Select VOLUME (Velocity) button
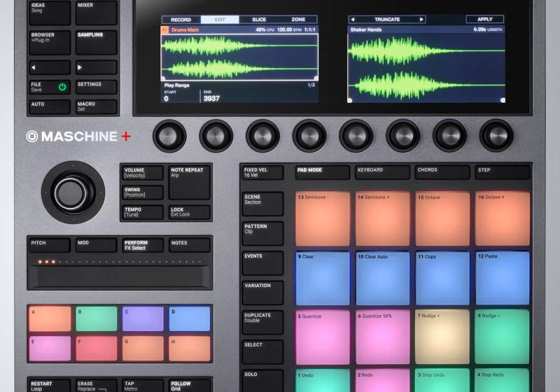 pos(143,173)
